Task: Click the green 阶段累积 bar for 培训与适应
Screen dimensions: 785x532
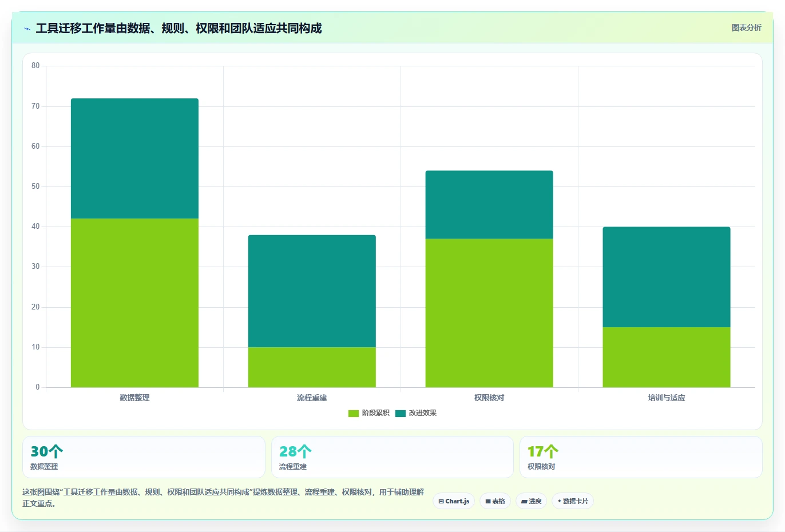Action: coord(667,357)
